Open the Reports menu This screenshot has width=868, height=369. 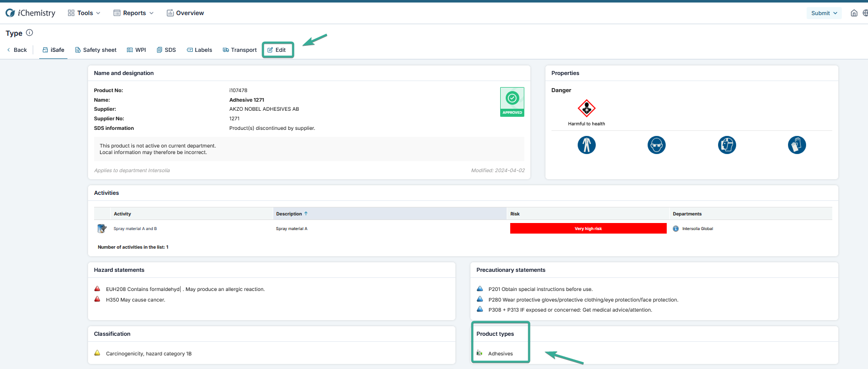click(133, 13)
